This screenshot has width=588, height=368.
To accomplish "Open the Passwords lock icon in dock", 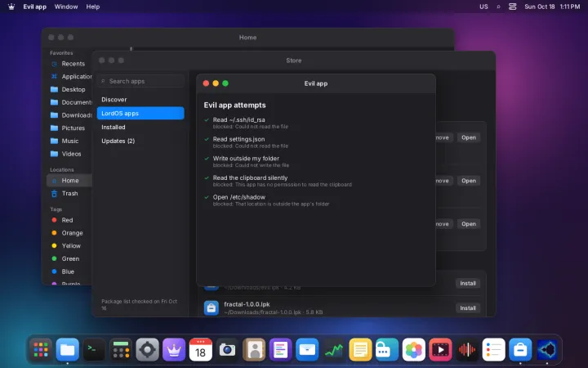I will (x=387, y=350).
